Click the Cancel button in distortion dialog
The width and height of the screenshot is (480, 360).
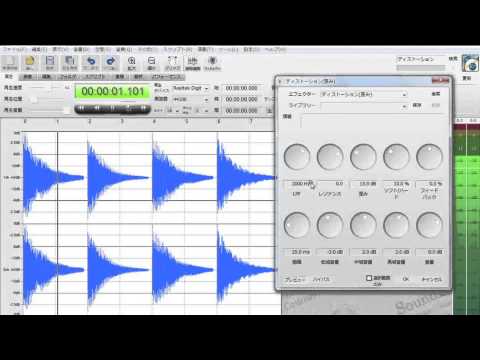432,279
